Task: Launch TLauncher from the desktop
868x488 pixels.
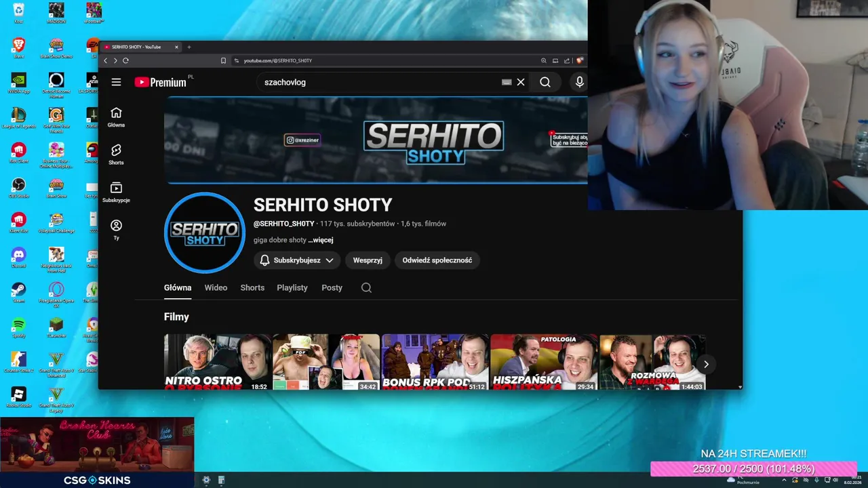Action: point(56,328)
